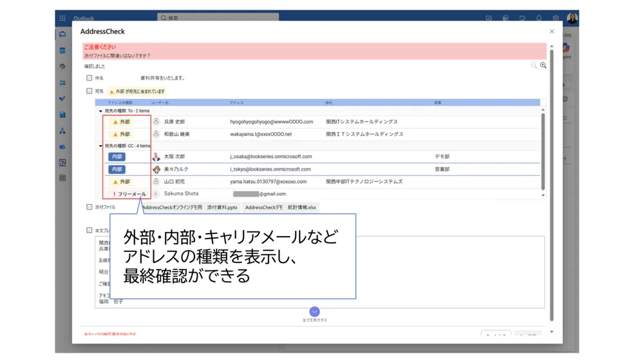Viewport: 644px width, 363px height.
Task: Click inside the Outlook search box
Action: point(218,17)
